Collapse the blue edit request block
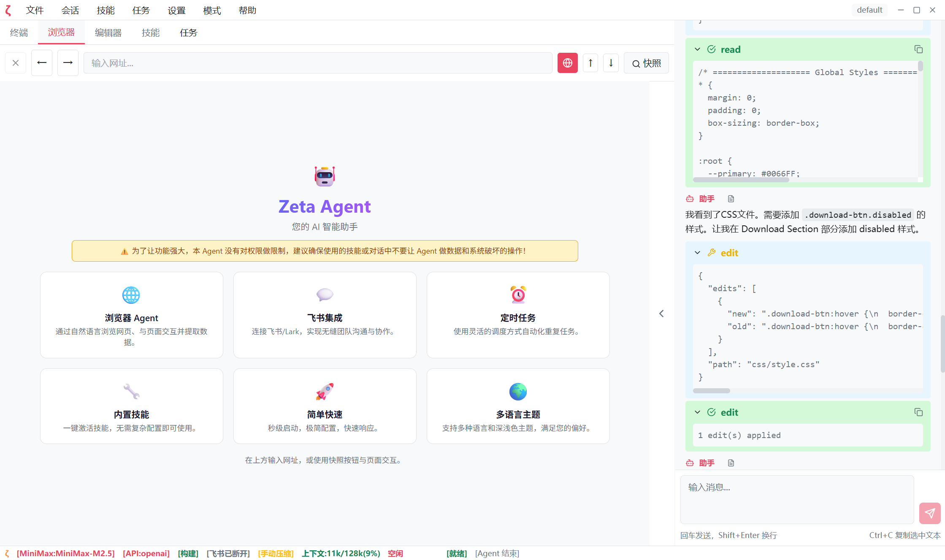The height and width of the screenshot is (560, 945). click(697, 253)
